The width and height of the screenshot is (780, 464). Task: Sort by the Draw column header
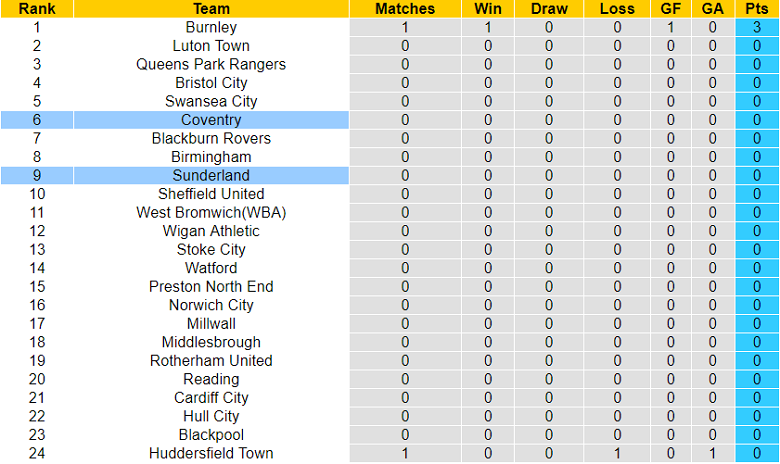pos(549,9)
